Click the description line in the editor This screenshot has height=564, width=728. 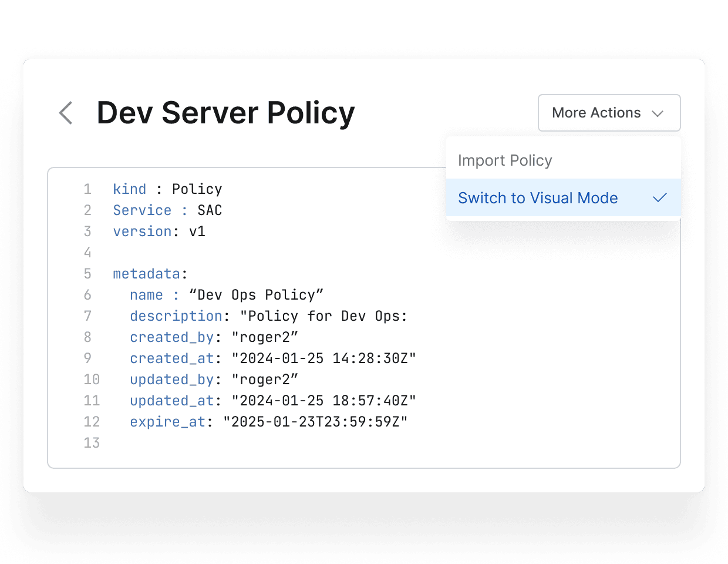pyautogui.click(x=268, y=316)
